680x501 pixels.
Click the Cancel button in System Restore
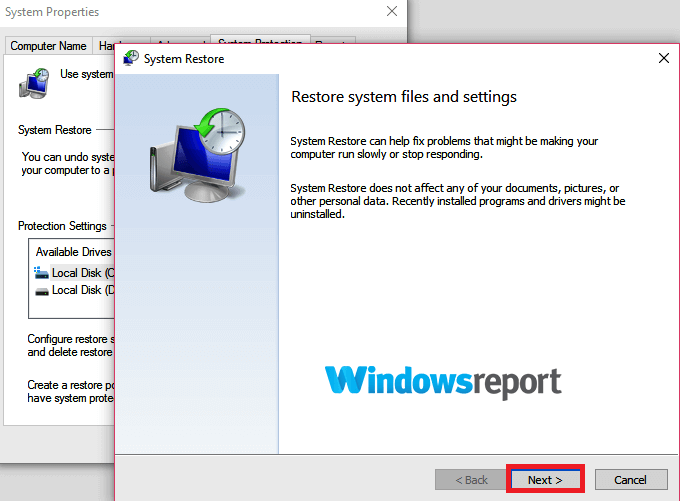click(x=631, y=480)
